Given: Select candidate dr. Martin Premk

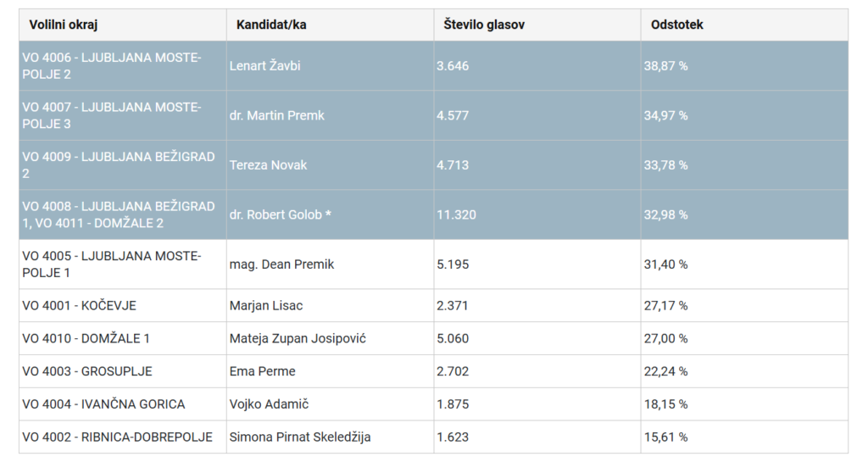Looking at the screenshot, I should (x=276, y=115).
